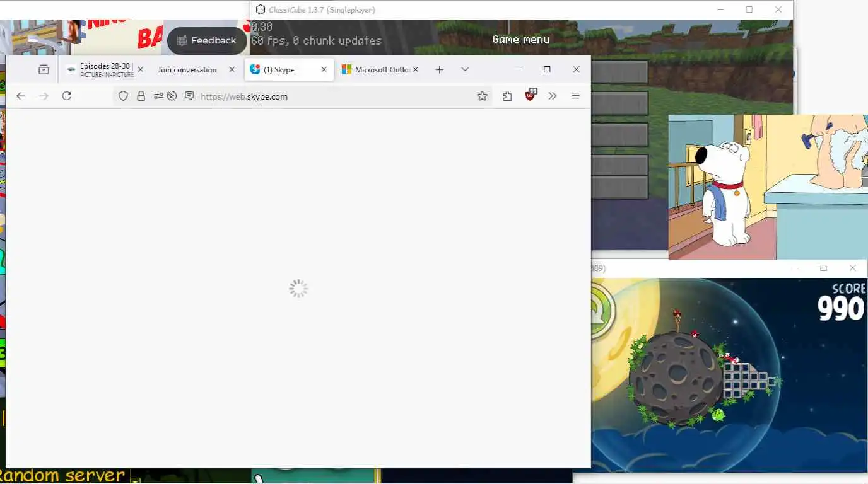
Task: Minimize the Firefox window
Action: pos(518,69)
